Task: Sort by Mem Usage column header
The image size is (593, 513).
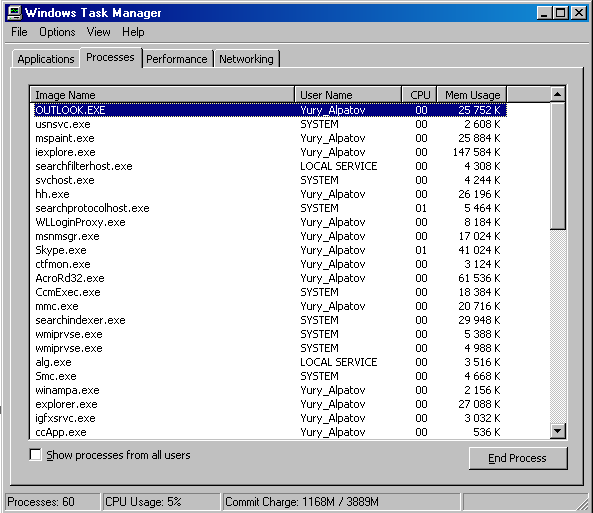Action: [x=472, y=95]
